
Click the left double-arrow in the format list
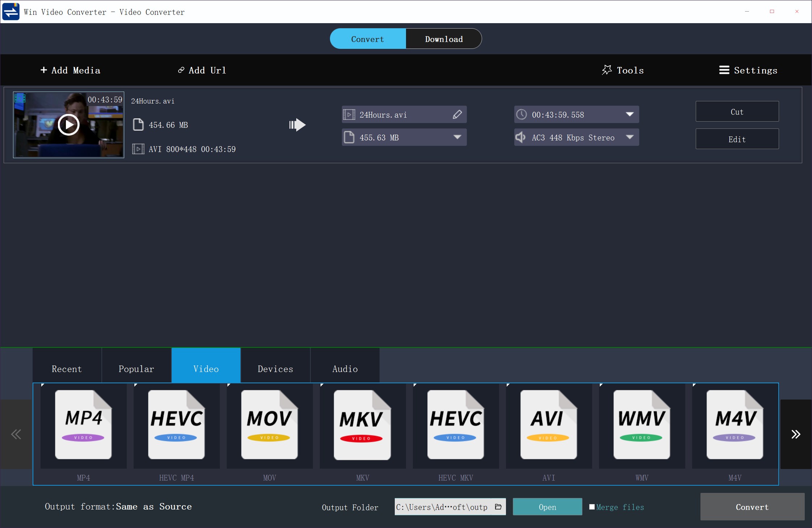pyautogui.click(x=16, y=434)
